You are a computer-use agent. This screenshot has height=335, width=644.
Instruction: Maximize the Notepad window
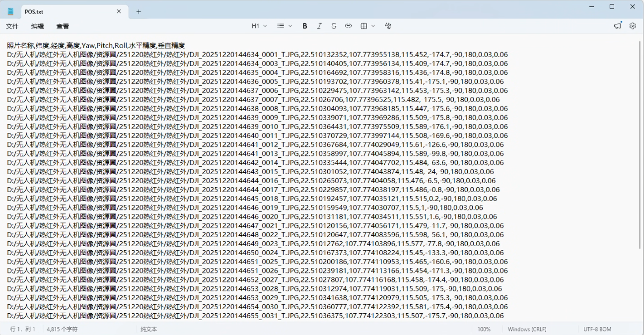click(x=612, y=6)
